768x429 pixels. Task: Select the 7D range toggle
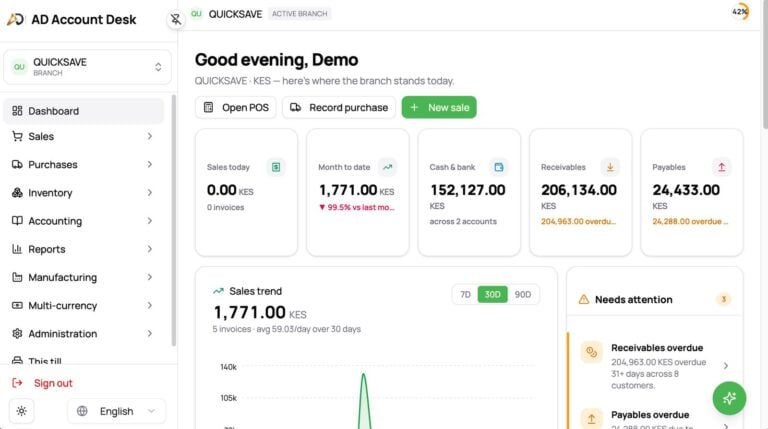pos(465,294)
